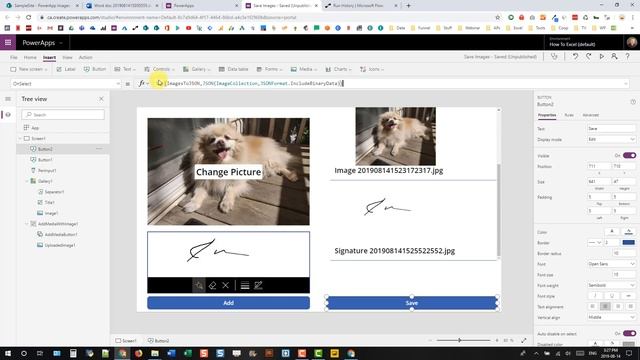Select AddMediaButton1 in the tree view
Viewport: 640px width, 360px height.
click(x=61, y=235)
